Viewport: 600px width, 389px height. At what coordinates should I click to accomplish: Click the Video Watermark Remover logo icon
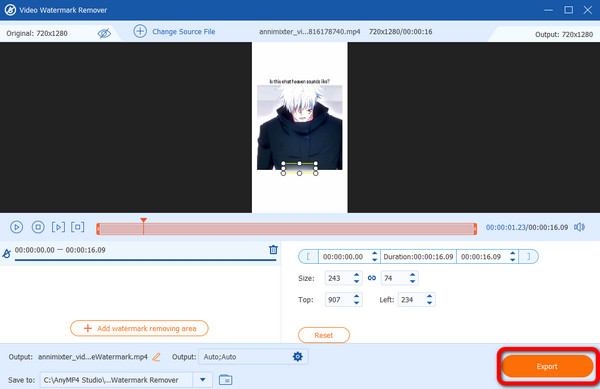point(10,10)
